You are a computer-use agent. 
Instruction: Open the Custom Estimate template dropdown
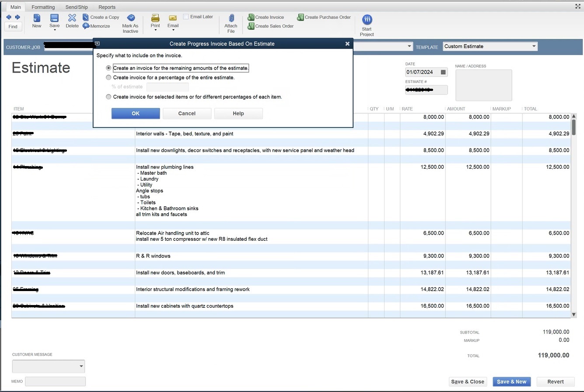coord(534,46)
